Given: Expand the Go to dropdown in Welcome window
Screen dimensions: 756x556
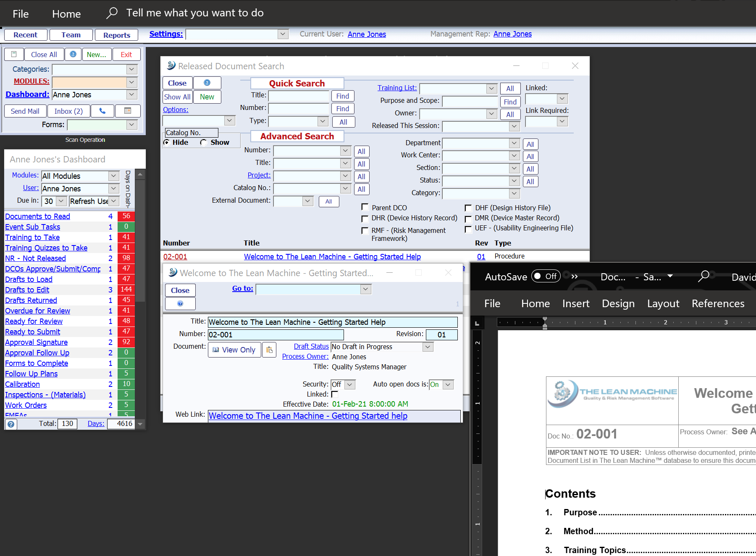Looking at the screenshot, I should pos(366,289).
